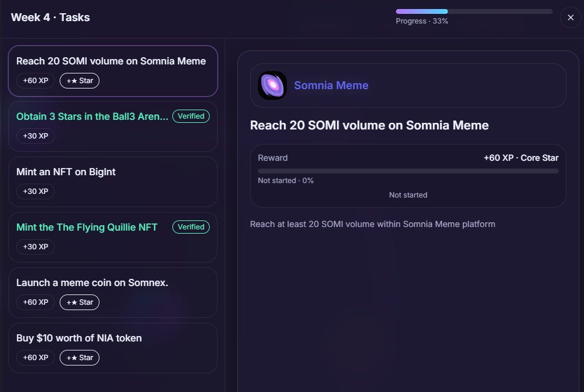The image size is (584, 392).
Task: Click Verified badge on Ball3 Arena task
Action: (x=191, y=116)
